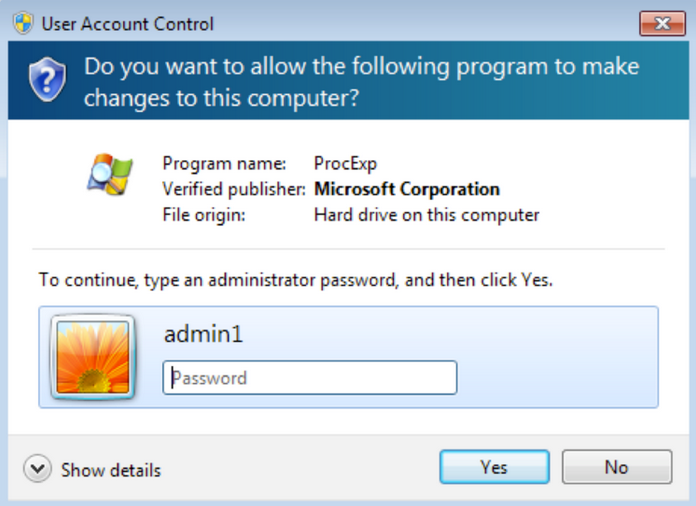Focus the Password input field
Screen dimensions: 696x506
click(x=310, y=378)
